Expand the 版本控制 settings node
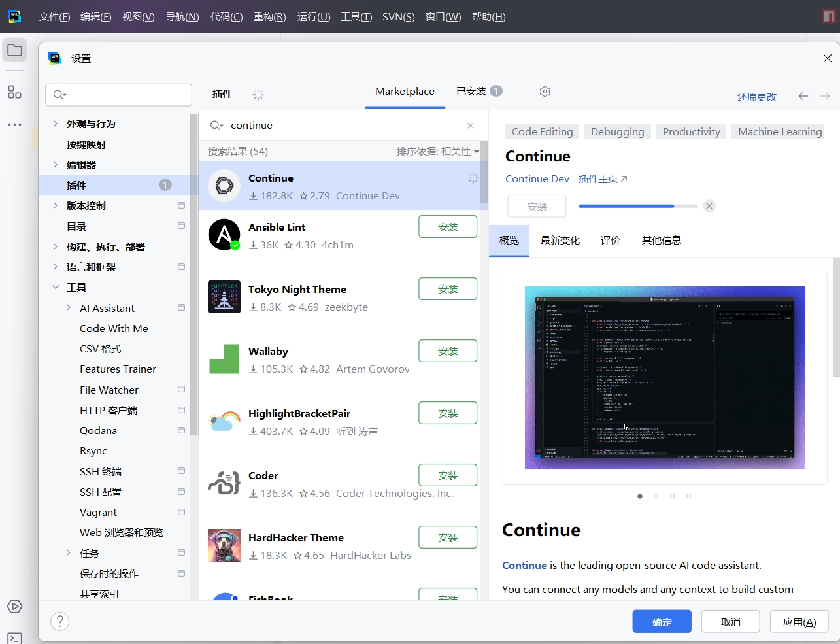Screen dimensions: 840x644 [56, 205]
